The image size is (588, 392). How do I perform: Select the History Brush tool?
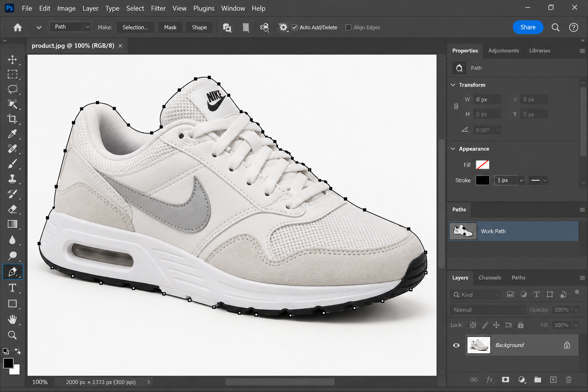[12, 194]
